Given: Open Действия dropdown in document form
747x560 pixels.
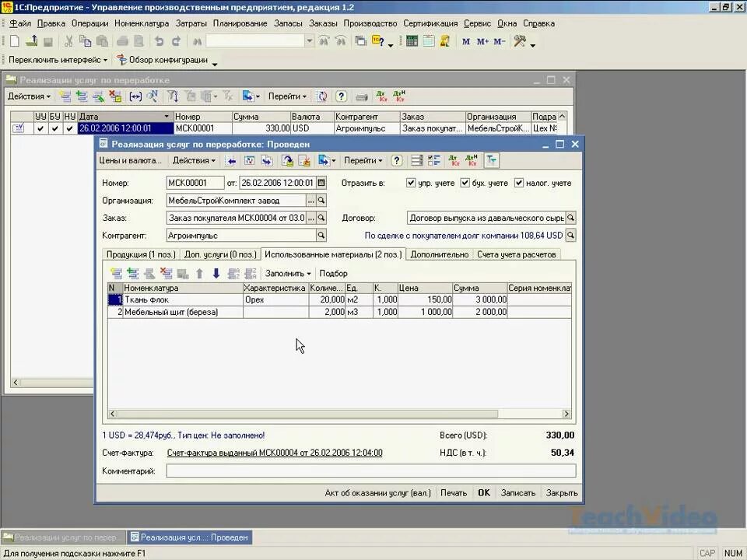Looking at the screenshot, I should click(x=194, y=160).
